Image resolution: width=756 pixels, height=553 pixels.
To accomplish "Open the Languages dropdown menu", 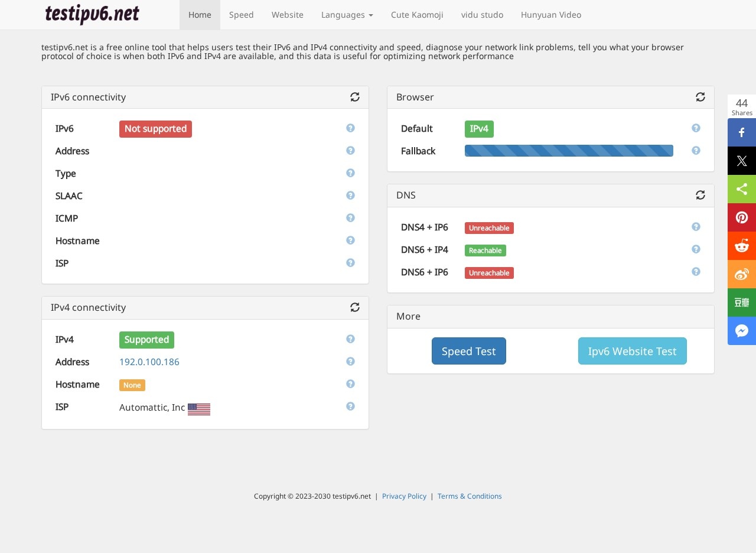I will 347,15.
